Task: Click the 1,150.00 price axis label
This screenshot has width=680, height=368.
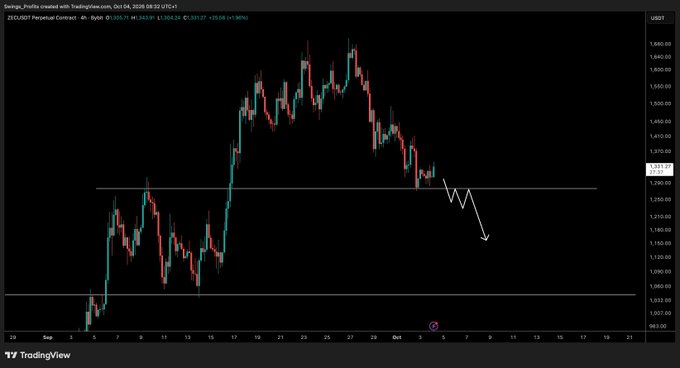Action: tap(660, 243)
